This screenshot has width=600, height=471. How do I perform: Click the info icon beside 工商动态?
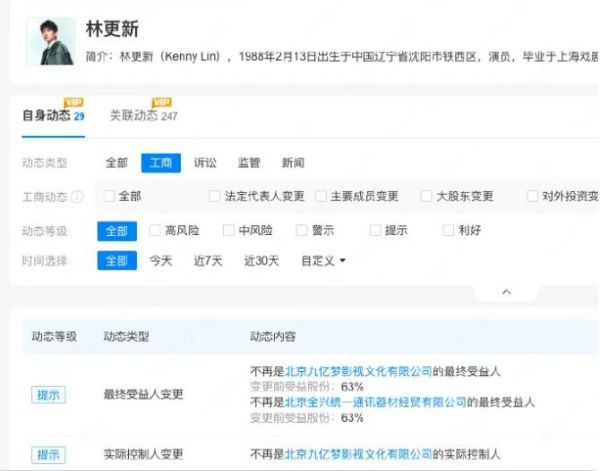77,197
